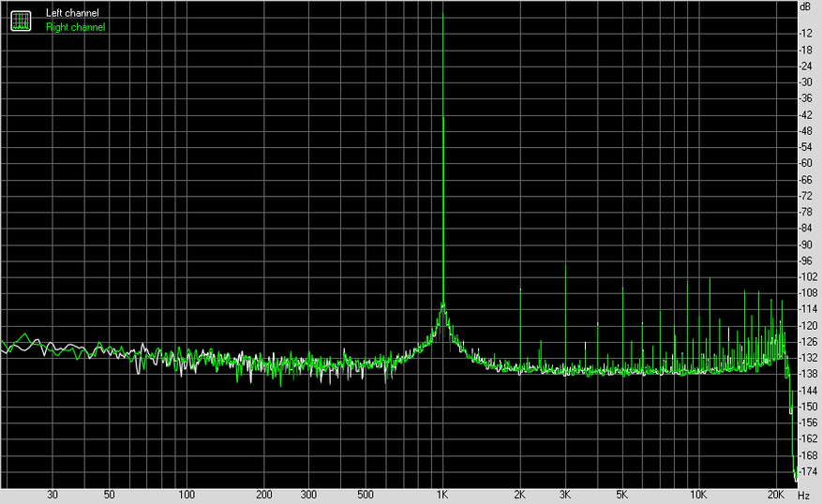Click the -174 dB scale label

tap(808, 471)
